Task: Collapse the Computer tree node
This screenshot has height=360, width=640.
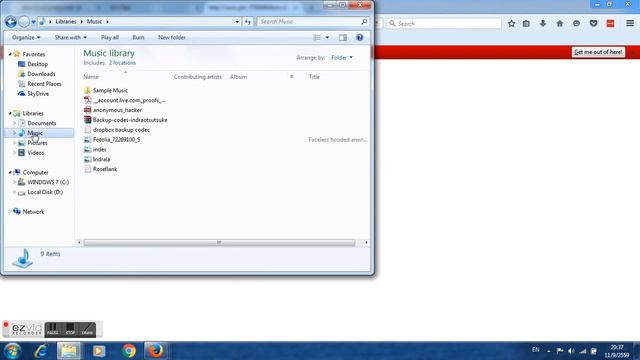Action: (x=10, y=172)
